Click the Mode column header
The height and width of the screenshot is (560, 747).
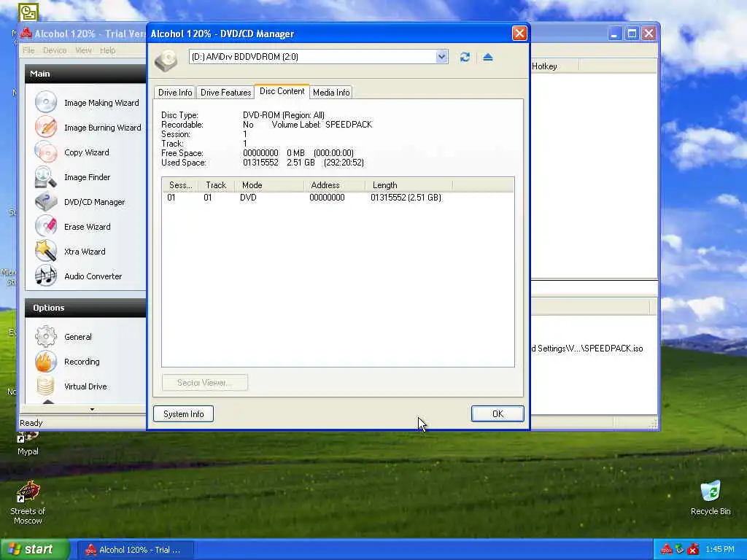pyautogui.click(x=269, y=185)
